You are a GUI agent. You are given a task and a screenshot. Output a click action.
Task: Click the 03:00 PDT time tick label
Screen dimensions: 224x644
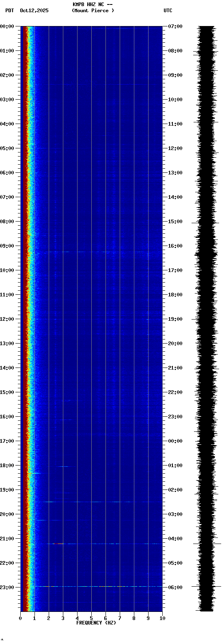(7, 100)
